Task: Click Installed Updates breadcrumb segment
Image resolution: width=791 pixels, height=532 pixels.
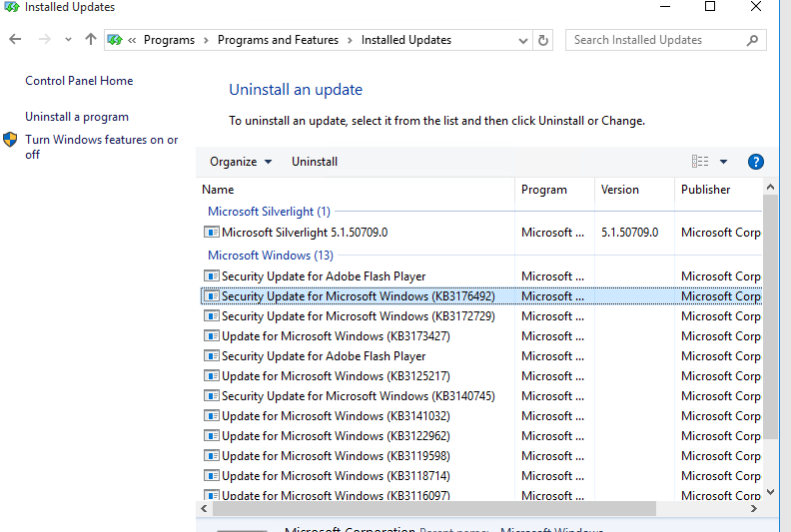Action: click(406, 40)
